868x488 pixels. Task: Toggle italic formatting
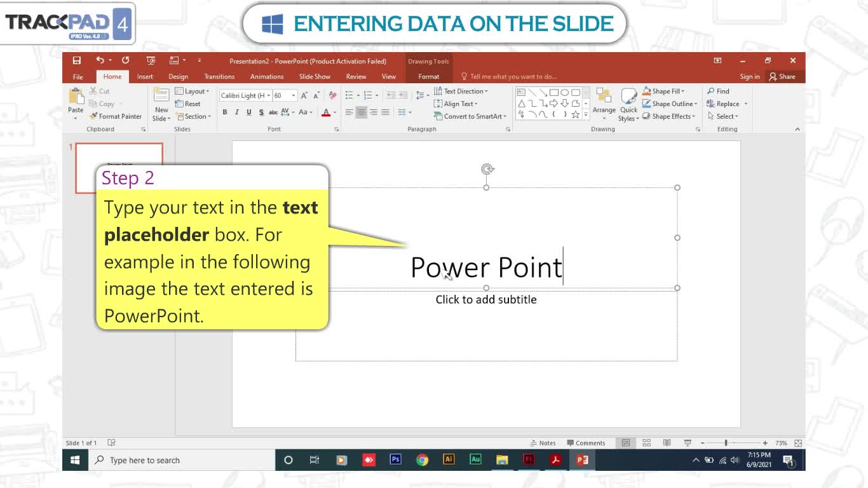pos(236,112)
